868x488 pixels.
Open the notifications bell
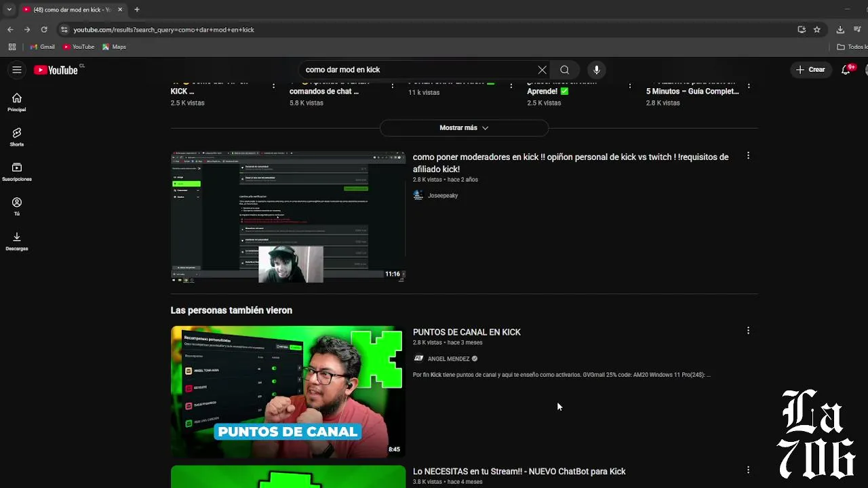(x=846, y=70)
